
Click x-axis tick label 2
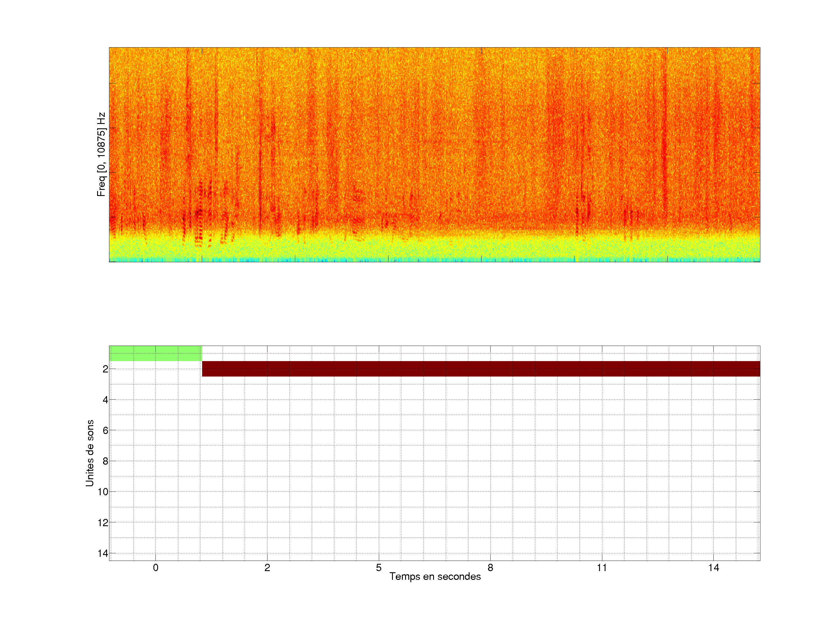[267, 568]
